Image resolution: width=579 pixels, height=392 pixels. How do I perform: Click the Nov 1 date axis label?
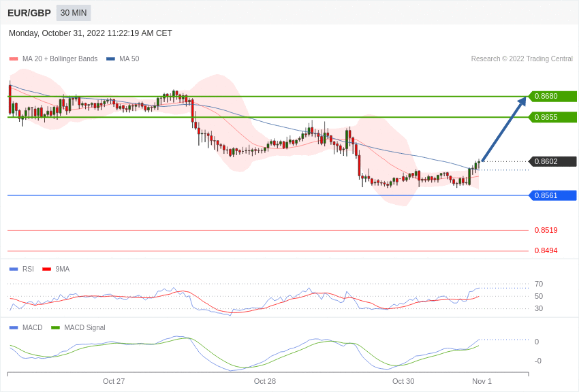tap(482, 381)
